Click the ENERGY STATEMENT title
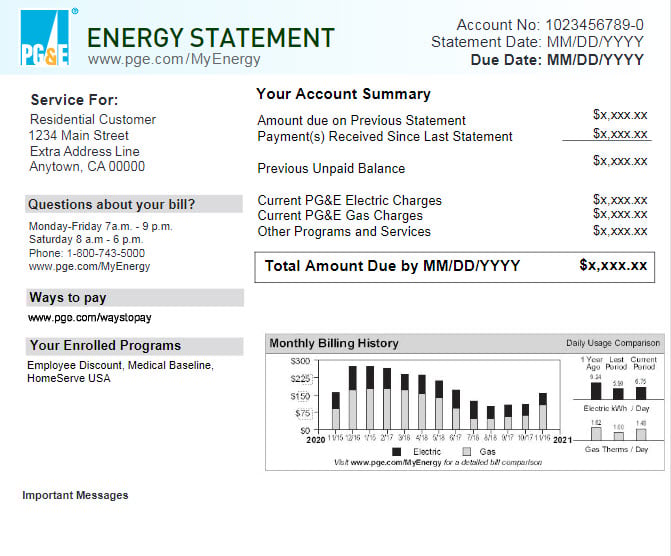 tap(211, 37)
